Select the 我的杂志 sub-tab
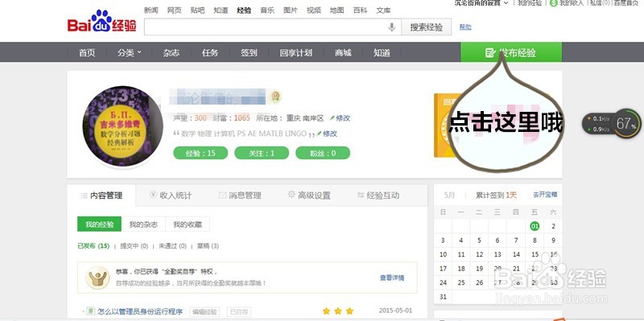644x321 pixels. pyautogui.click(x=143, y=224)
